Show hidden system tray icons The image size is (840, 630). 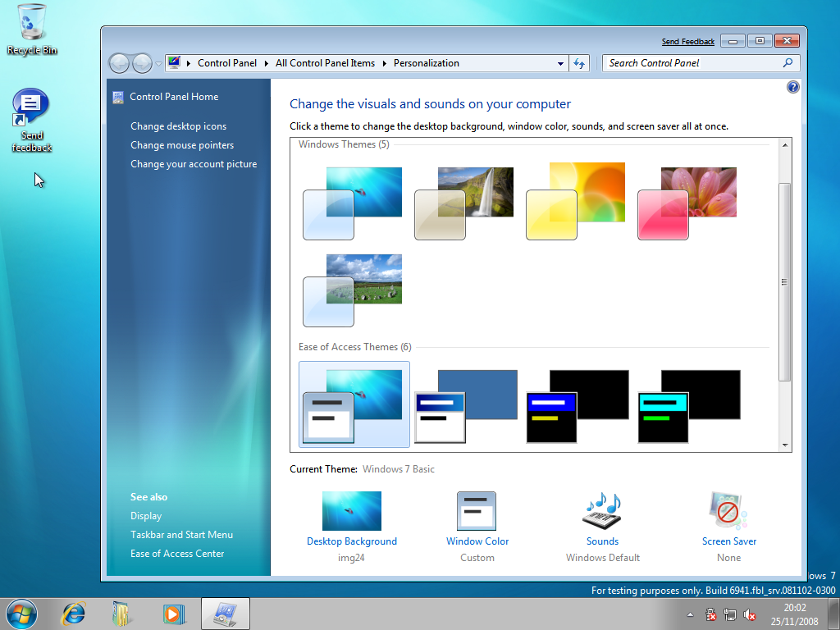click(691, 614)
